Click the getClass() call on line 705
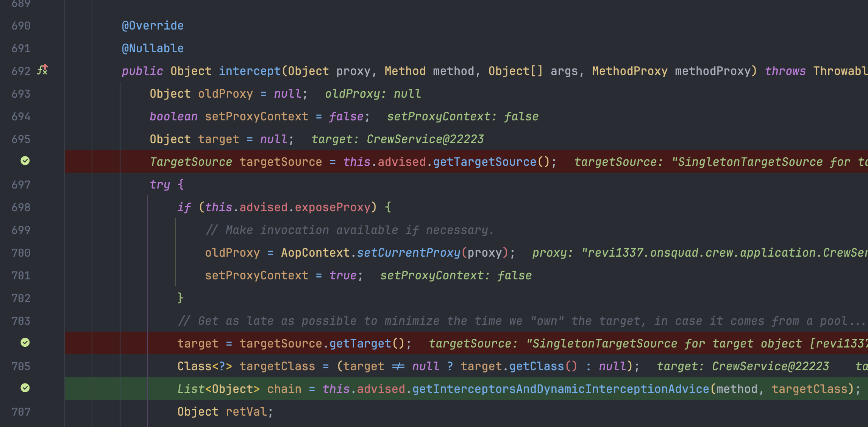868x427 pixels. (543, 366)
